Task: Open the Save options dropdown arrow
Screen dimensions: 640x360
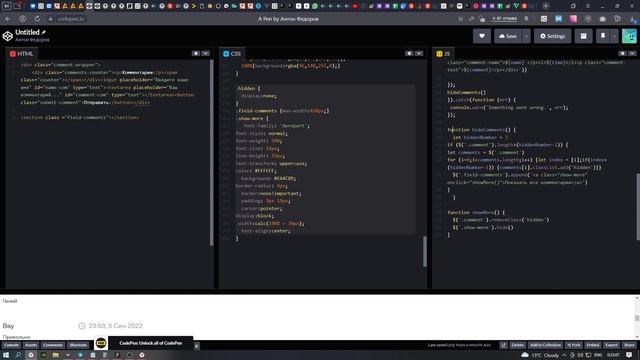Action: [x=526, y=36]
